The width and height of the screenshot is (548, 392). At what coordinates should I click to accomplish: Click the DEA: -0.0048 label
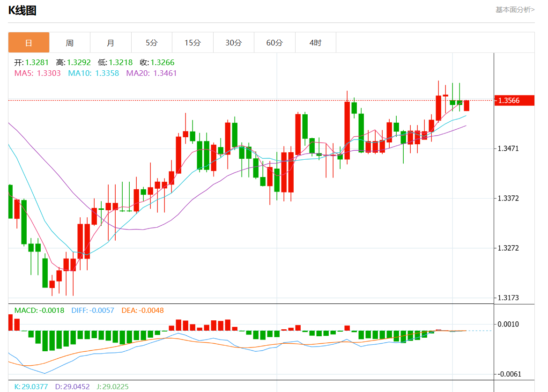[142, 310]
